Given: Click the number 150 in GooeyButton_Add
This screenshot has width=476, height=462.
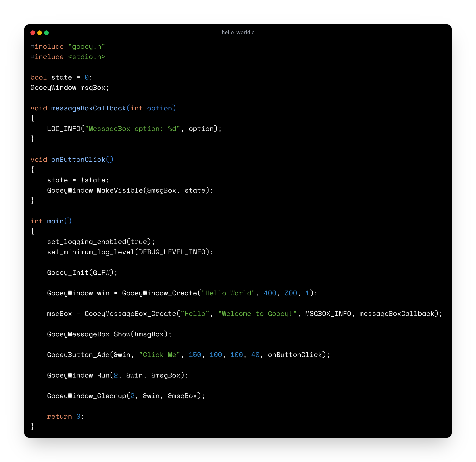Looking at the screenshot, I should click(195, 355).
